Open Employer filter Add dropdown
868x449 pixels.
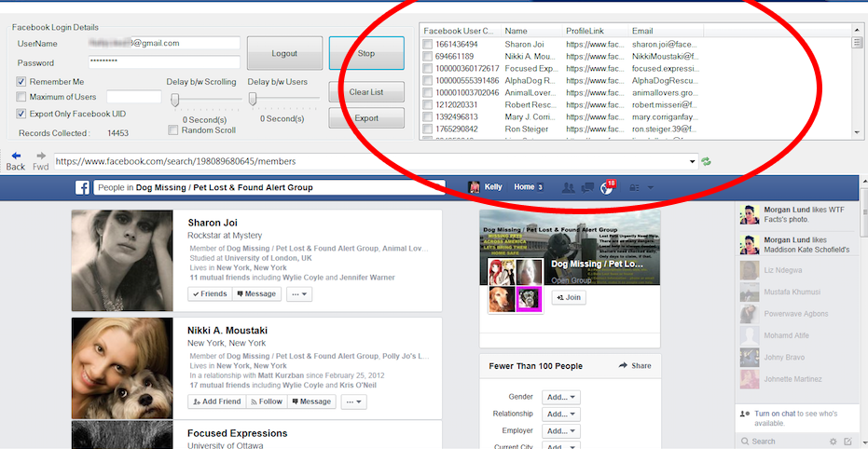[x=560, y=431]
